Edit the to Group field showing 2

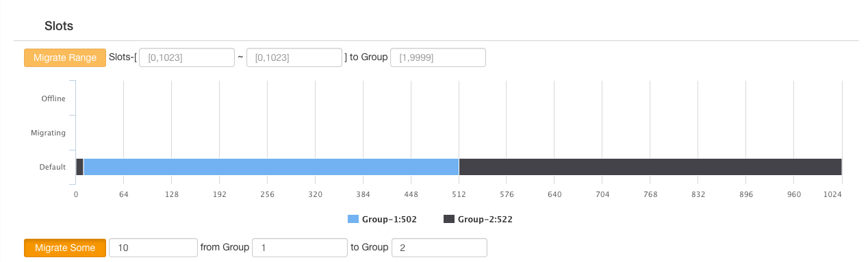[439, 248]
